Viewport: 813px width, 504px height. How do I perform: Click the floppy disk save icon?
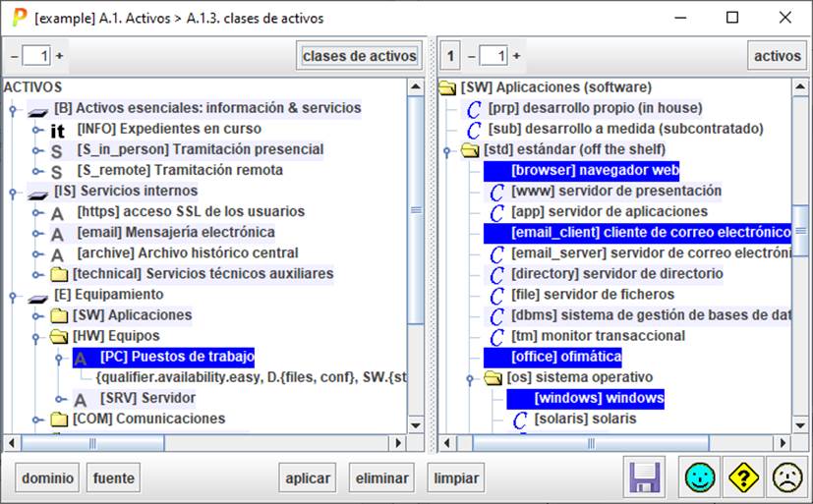coord(644,478)
